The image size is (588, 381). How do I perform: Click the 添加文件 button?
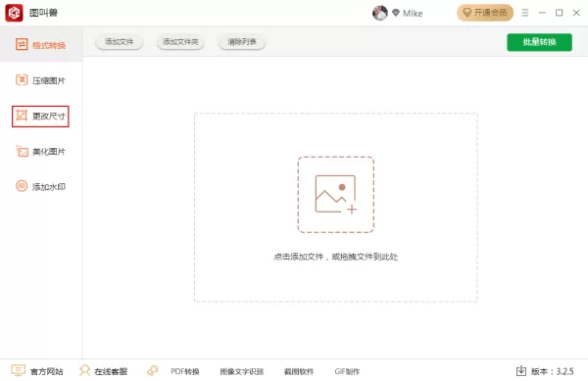click(119, 41)
